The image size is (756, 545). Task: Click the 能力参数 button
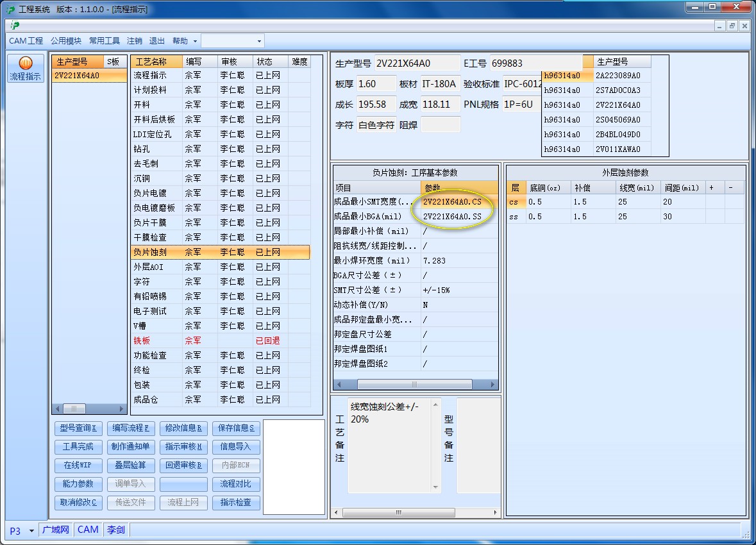pos(78,483)
